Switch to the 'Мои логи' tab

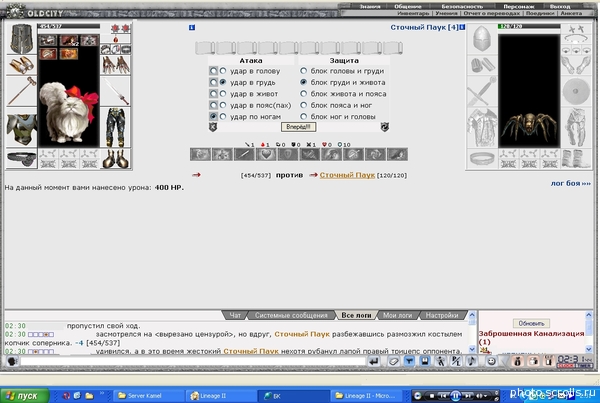tap(398, 315)
